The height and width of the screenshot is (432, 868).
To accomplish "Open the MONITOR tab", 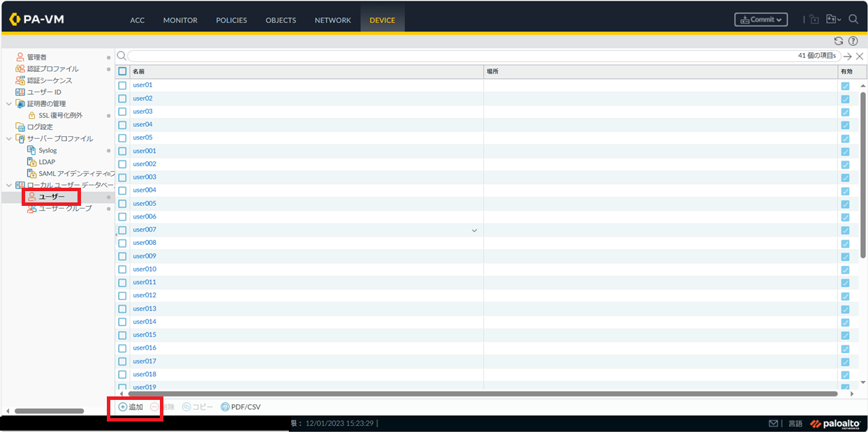I will click(180, 20).
